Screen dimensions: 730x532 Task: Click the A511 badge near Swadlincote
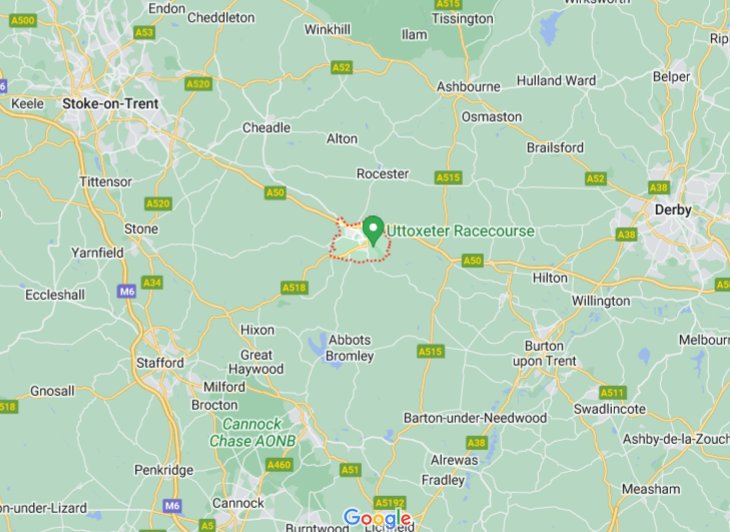(x=612, y=392)
